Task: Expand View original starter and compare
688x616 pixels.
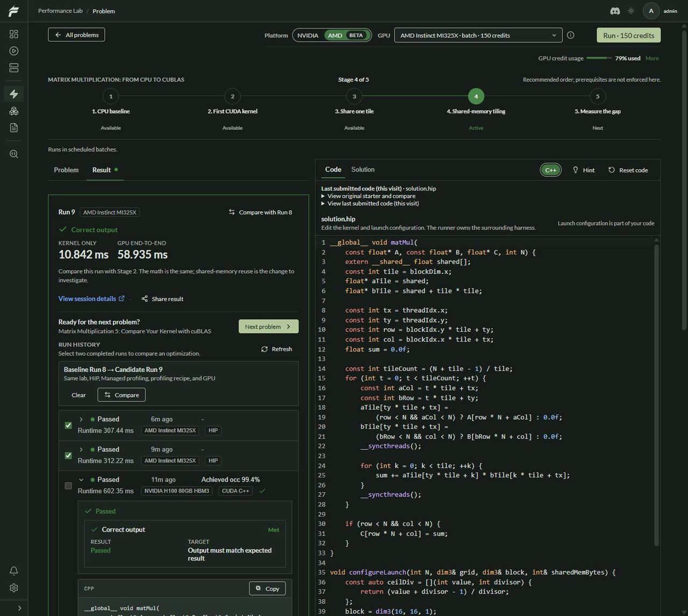Action: tap(368, 196)
